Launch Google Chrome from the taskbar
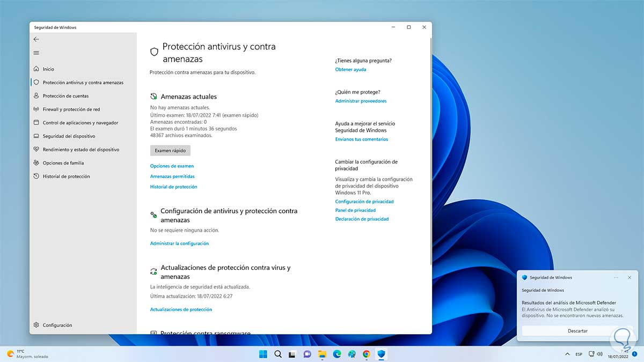 pyautogui.click(x=367, y=354)
